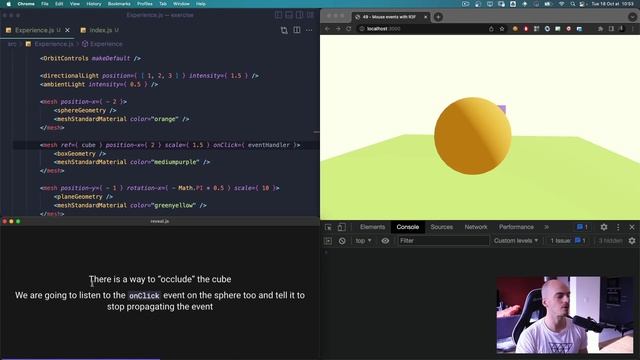This screenshot has height=360, width=640.
Task: Click the compare changes icon in editor
Action: 284,30
